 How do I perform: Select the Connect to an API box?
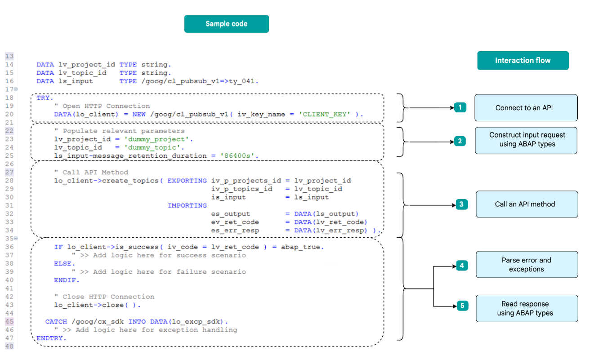click(x=526, y=108)
